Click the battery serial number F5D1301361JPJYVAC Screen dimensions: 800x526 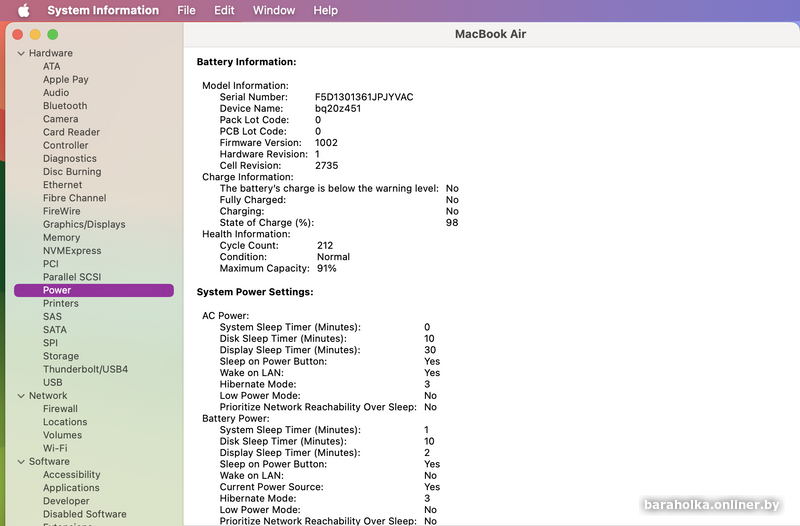point(364,97)
